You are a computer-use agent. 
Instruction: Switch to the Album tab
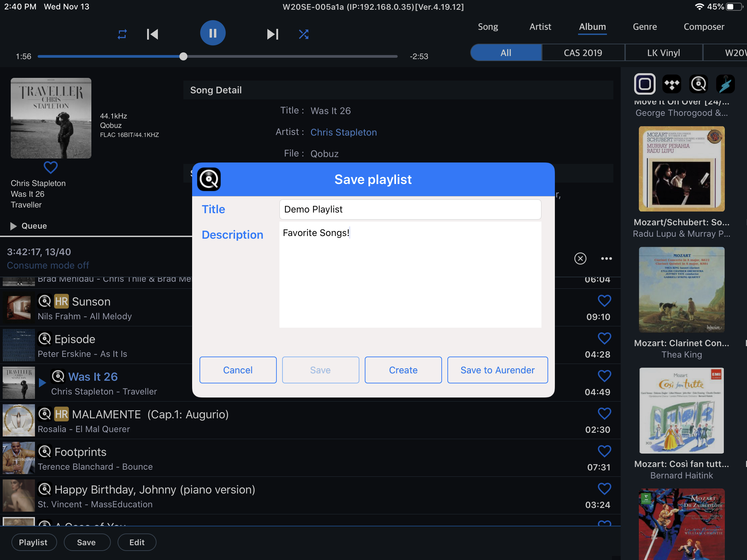592,27
